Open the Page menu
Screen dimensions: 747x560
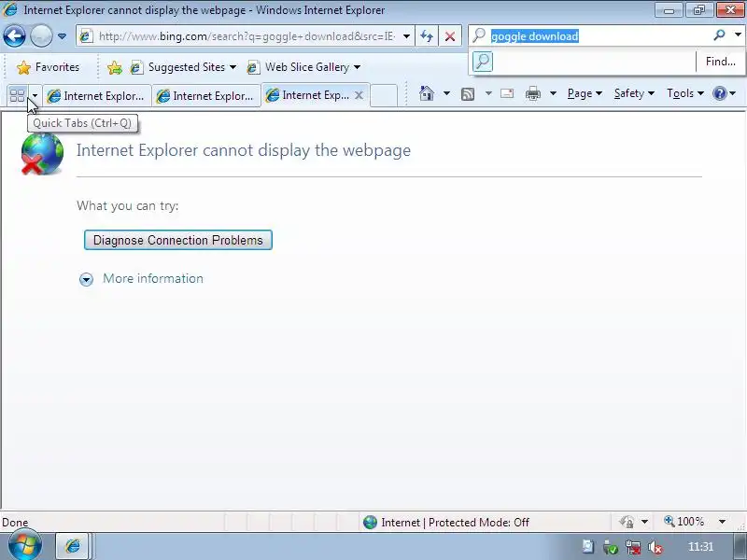point(585,93)
